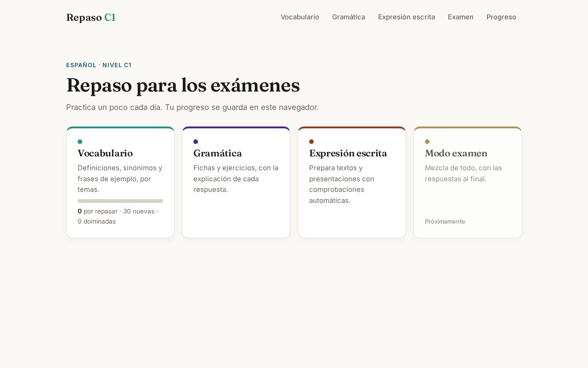Click the 'Repaso para los exámenes' heading
588x368 pixels.
[x=183, y=85]
